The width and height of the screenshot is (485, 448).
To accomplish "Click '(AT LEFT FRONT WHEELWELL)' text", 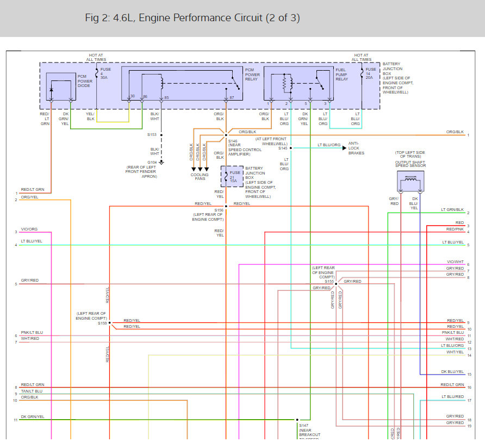I will (271, 141).
